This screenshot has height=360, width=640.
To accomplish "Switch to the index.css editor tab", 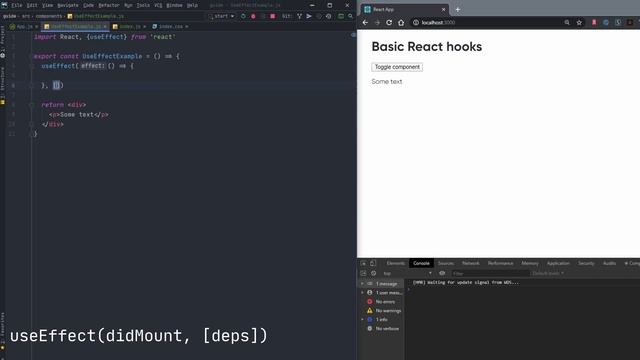I will (x=170, y=27).
